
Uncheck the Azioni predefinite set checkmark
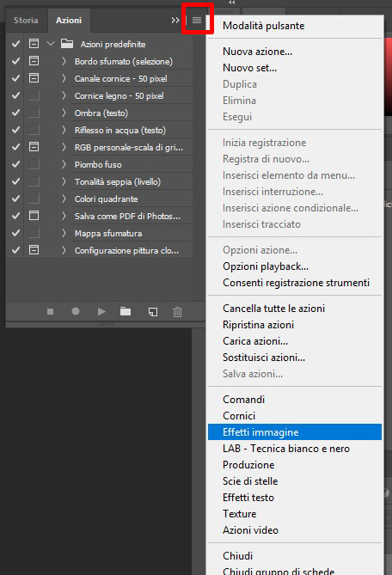tap(15, 44)
